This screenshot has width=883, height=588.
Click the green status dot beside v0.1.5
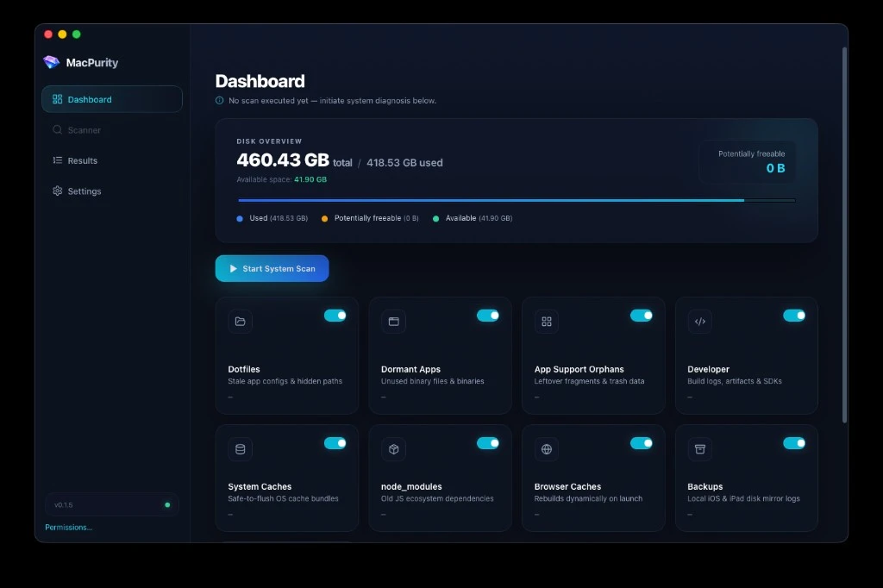(x=167, y=504)
